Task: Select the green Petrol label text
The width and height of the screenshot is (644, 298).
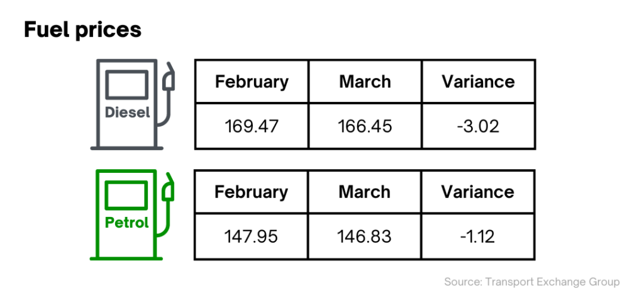Action: click(127, 223)
